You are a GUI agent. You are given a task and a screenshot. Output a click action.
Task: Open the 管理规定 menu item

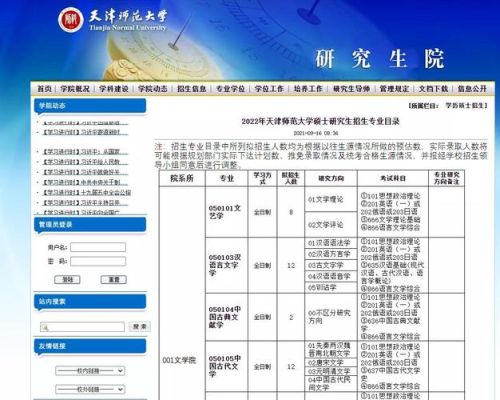point(394,89)
